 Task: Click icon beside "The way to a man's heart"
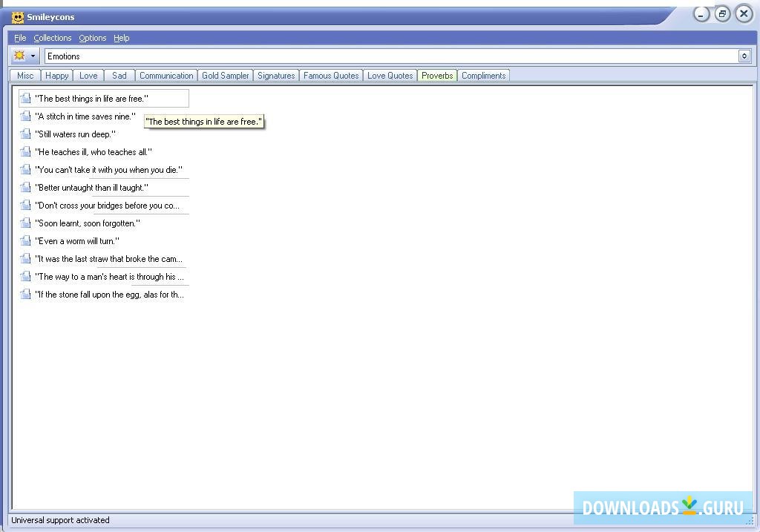26,277
